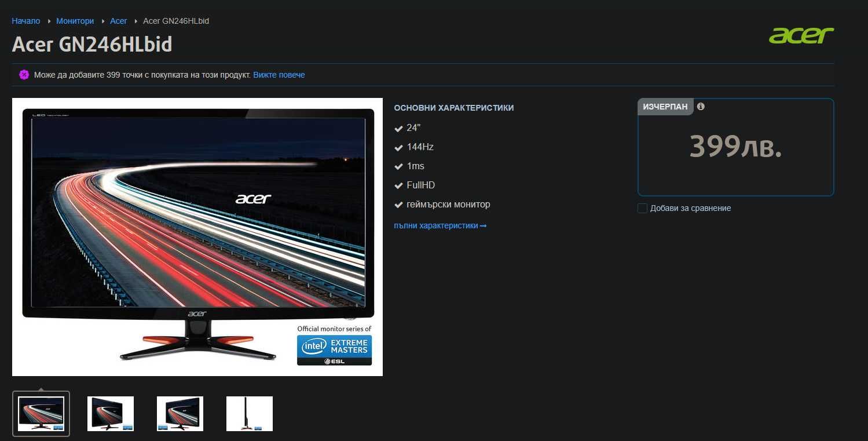Open пълни характеристики link

click(440, 225)
